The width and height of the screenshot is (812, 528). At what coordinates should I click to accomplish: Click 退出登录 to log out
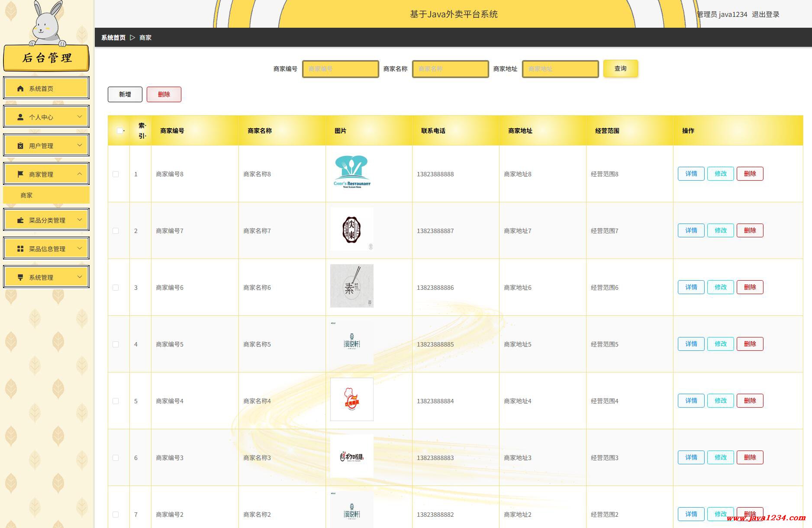tap(765, 14)
